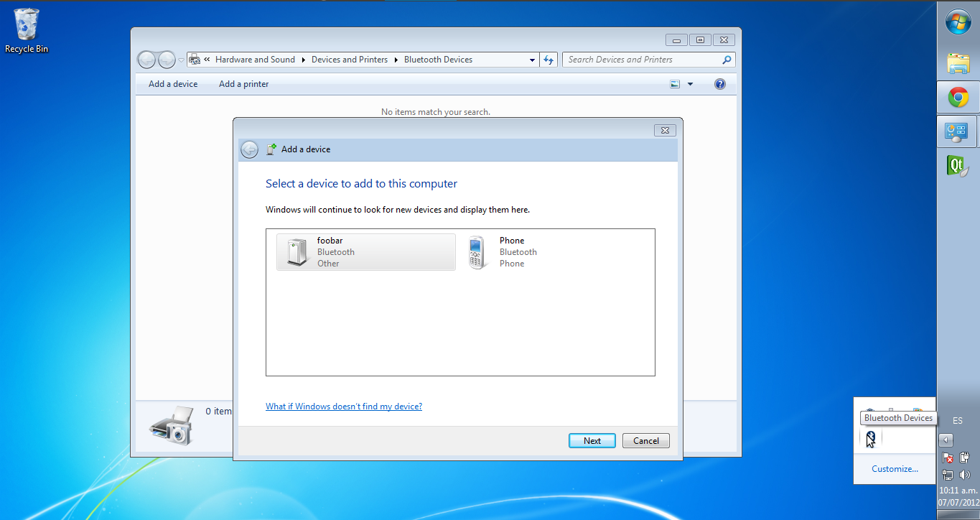Viewport: 980px width, 520px height.
Task: Open Bluetooth Devices from the system tray
Action: (x=870, y=437)
